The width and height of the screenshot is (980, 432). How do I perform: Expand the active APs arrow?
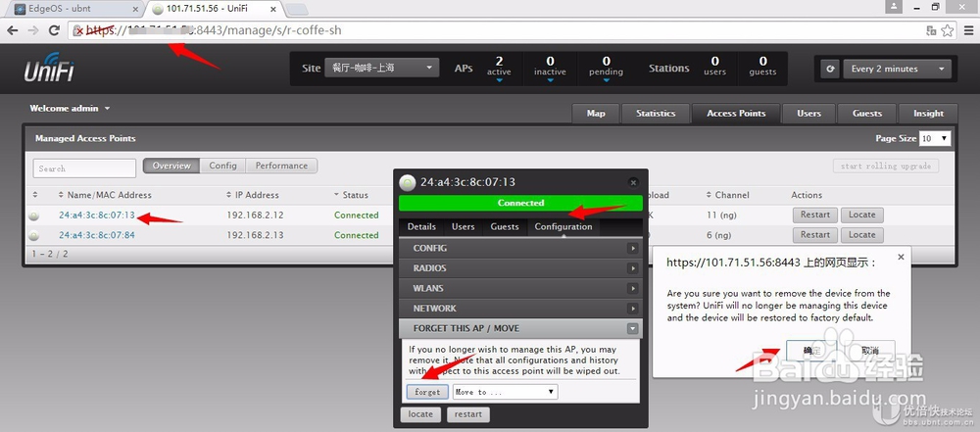(x=499, y=80)
